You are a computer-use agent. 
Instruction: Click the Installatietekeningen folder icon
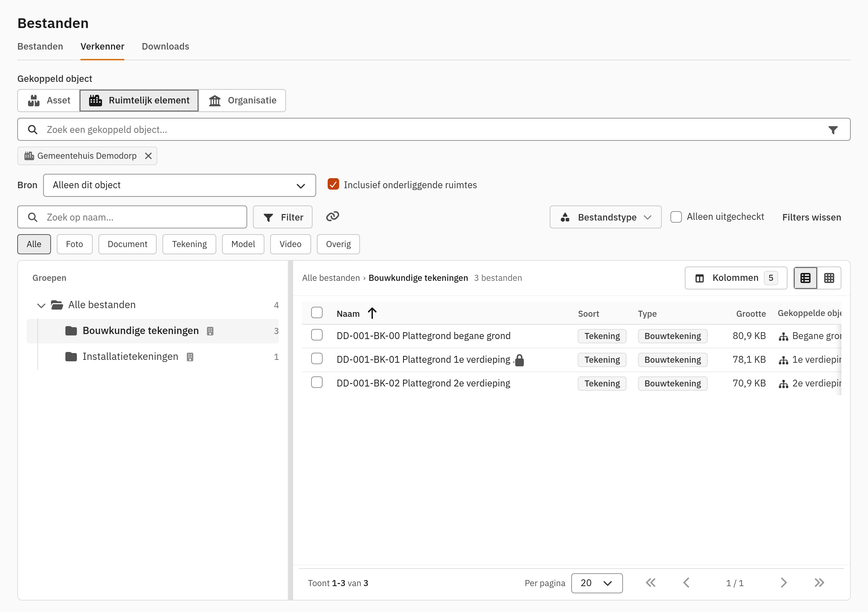(71, 357)
